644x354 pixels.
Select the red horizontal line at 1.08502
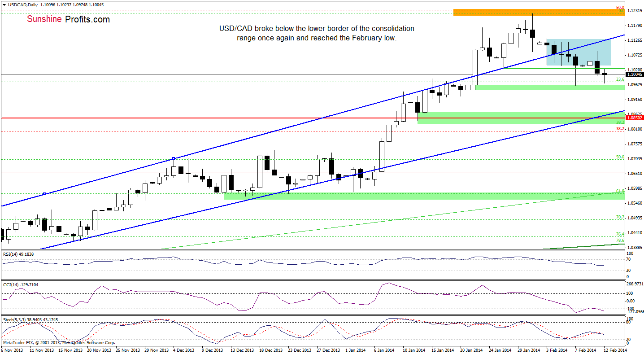[x=313, y=118]
